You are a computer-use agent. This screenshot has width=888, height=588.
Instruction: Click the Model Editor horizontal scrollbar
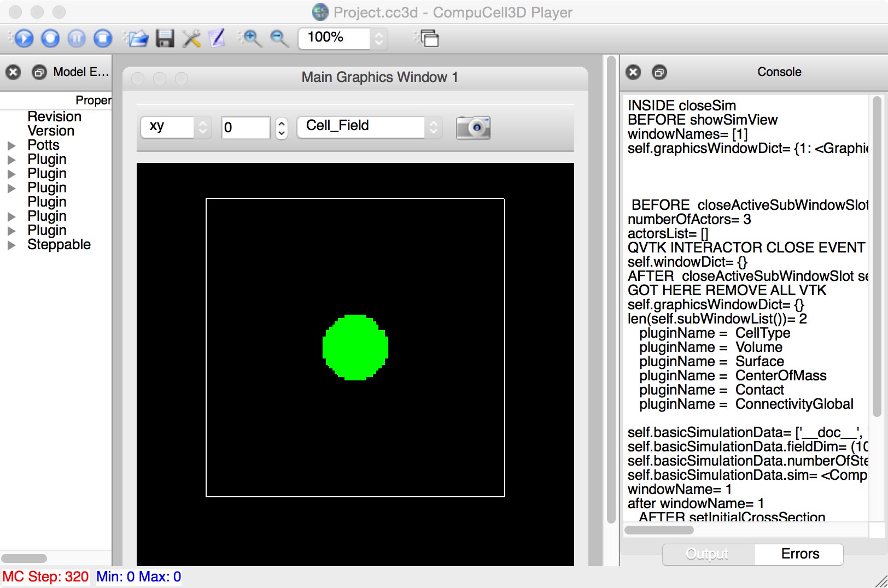(24, 558)
